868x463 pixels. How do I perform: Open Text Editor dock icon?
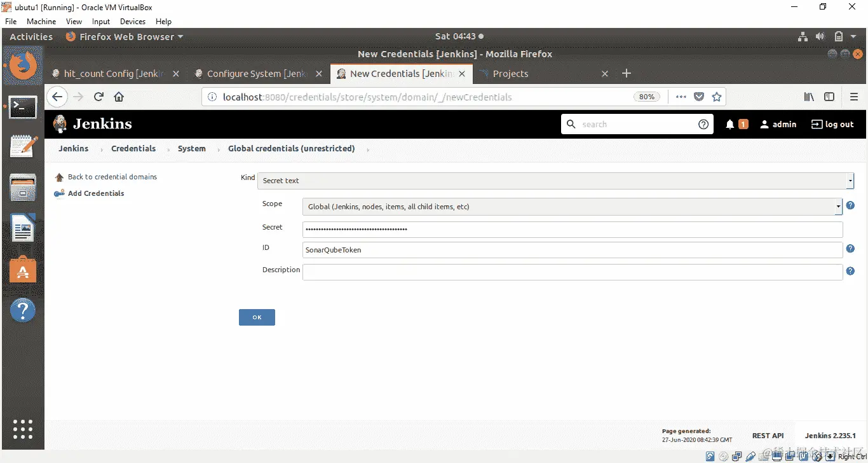point(23,146)
